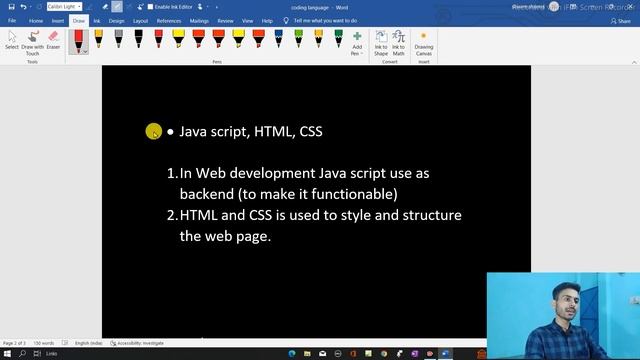640x360 pixels.
Task: Select the black pen
Action: tap(138, 39)
